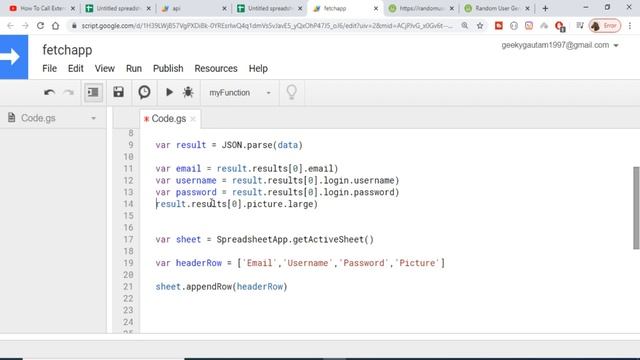Image resolution: width=640 pixels, height=360 pixels.
Task: Redo the last edit
Action: point(68,93)
